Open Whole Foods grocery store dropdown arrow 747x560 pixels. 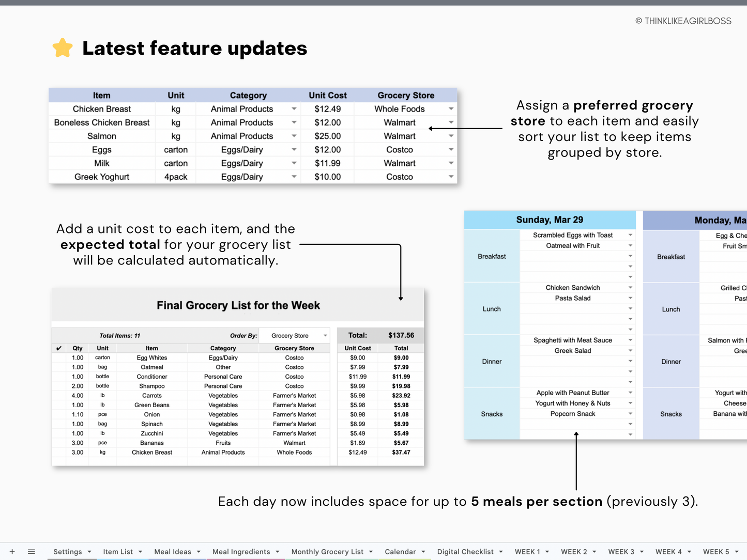pos(451,109)
